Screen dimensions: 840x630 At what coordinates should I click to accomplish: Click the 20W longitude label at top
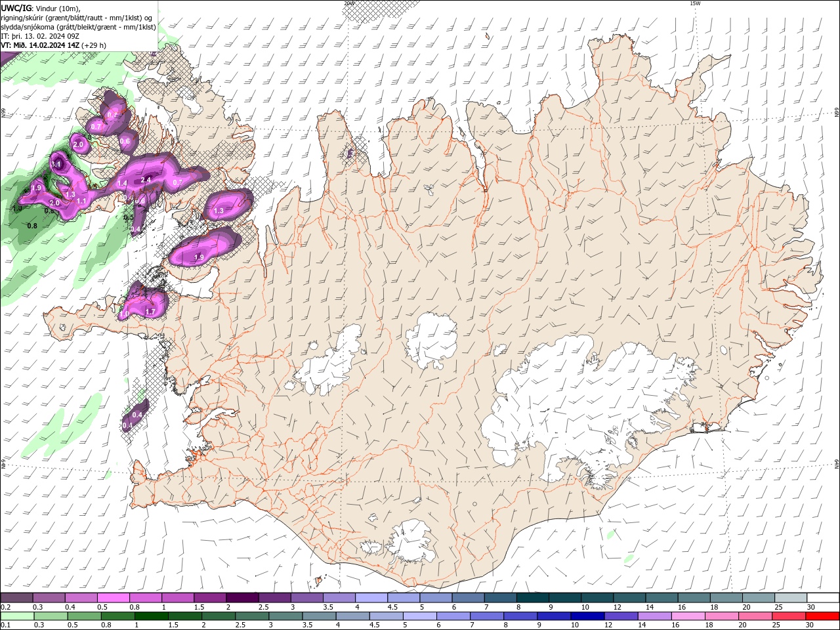(348, 3)
